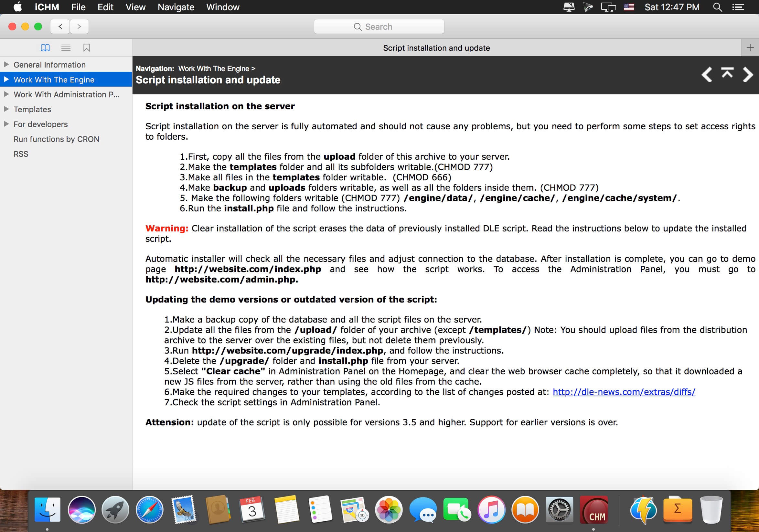This screenshot has width=759, height=532.
Task: Expand the Templates disclosure triangle
Action: coord(6,109)
